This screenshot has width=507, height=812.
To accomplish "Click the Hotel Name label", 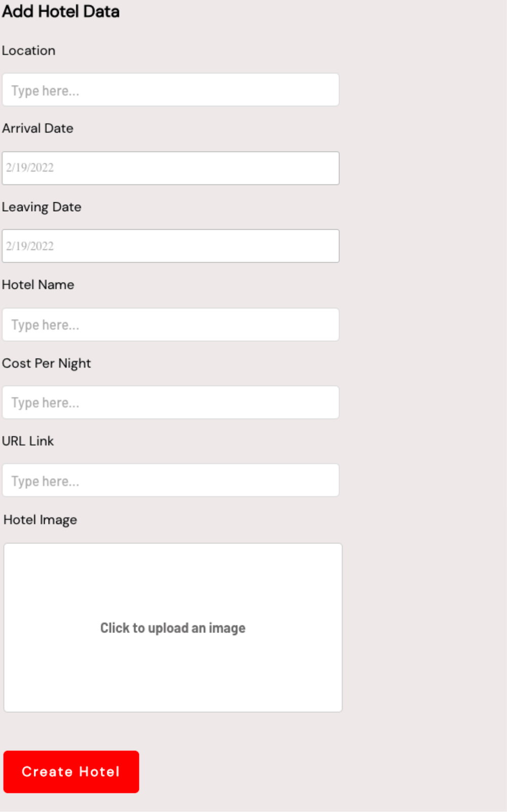I will click(39, 285).
